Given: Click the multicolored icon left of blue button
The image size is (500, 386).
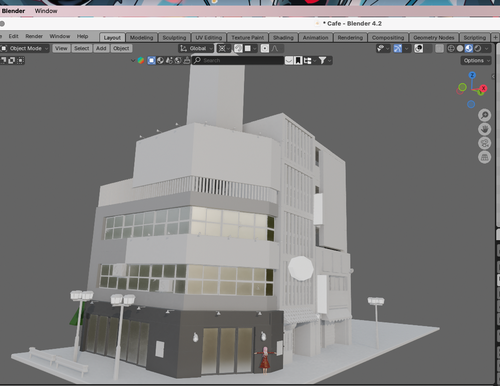Looking at the screenshot, I should [141, 61].
